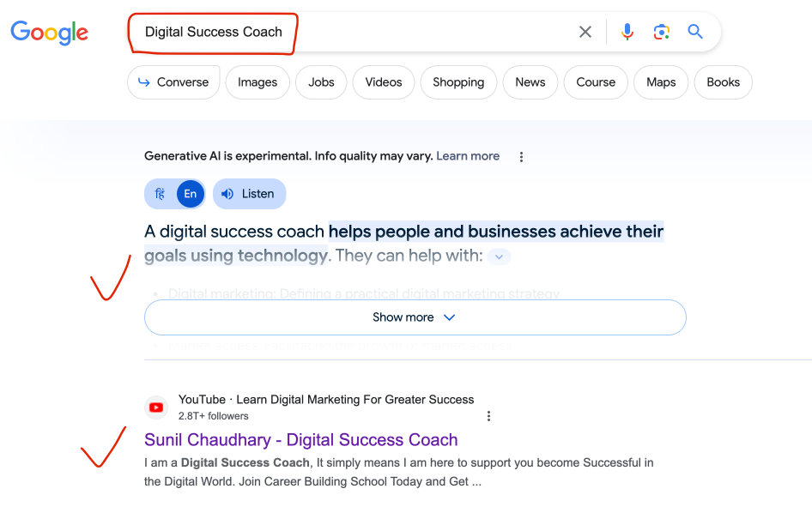Image resolution: width=812 pixels, height=525 pixels.
Task: Activate voice search with the microphone icon
Action: [627, 31]
